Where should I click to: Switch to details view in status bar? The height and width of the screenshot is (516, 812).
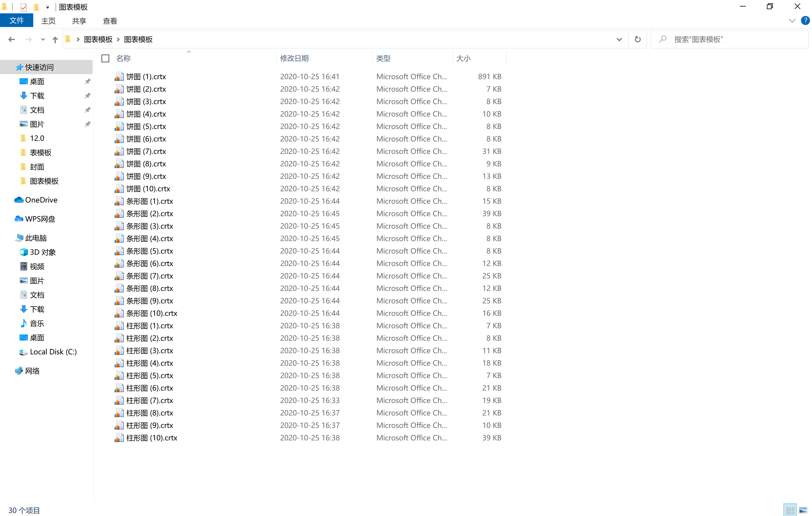(x=790, y=510)
